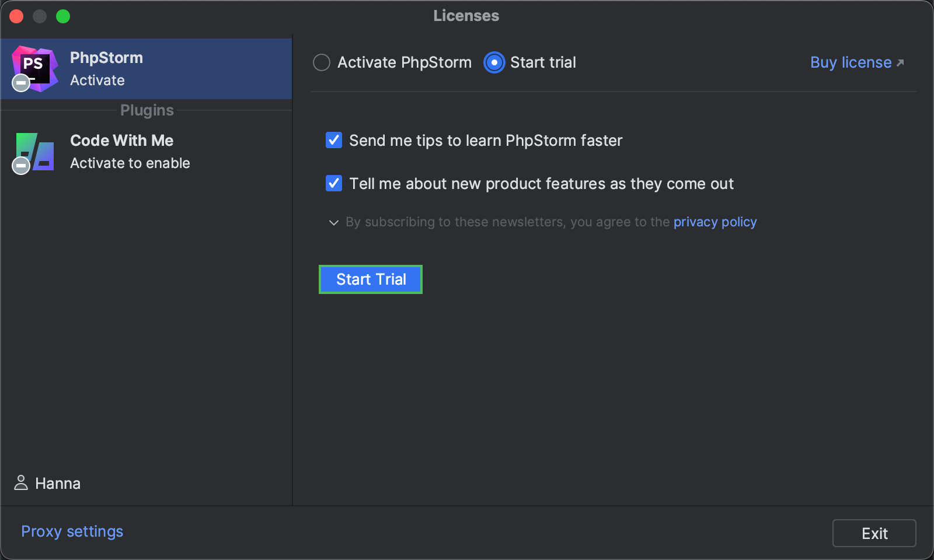This screenshot has height=560, width=934.
Task: Click the Hanna username text
Action: (x=58, y=483)
